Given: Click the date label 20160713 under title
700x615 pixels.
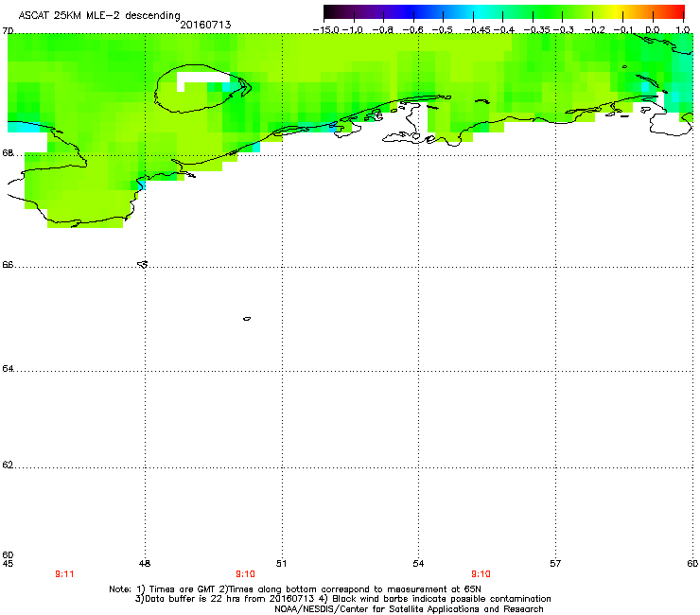Looking at the screenshot, I should (x=205, y=25).
